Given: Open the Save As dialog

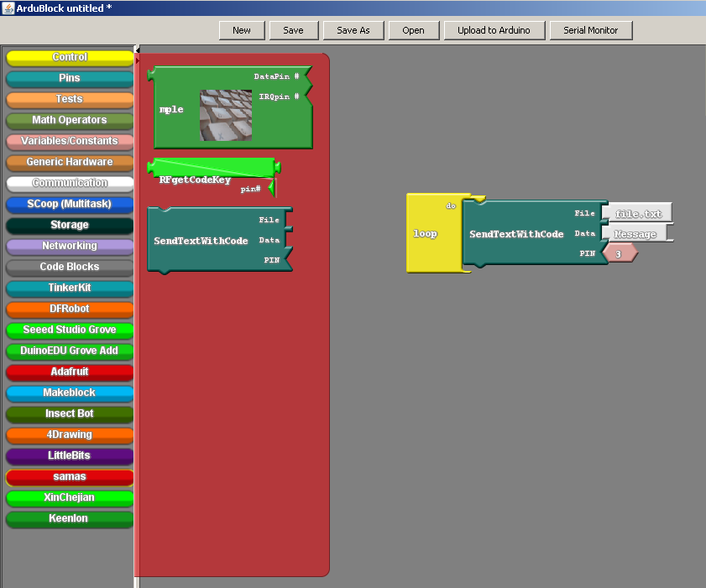Looking at the screenshot, I should [353, 30].
